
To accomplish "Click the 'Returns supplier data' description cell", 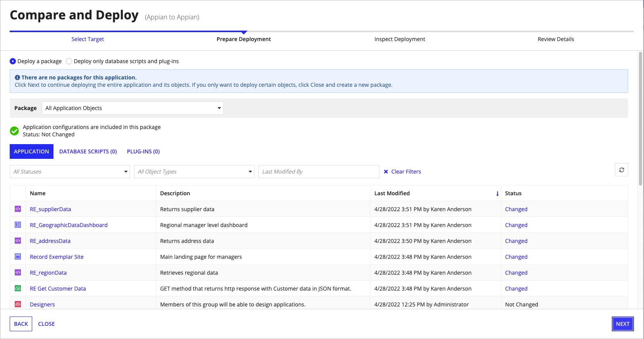I will pyautogui.click(x=187, y=209).
